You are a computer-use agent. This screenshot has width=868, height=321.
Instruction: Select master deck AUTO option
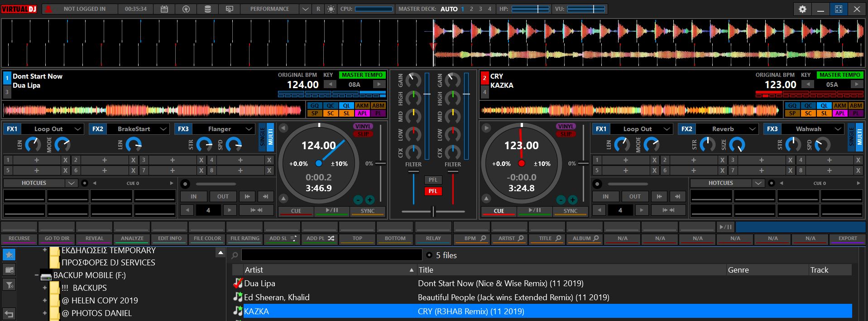coord(449,9)
